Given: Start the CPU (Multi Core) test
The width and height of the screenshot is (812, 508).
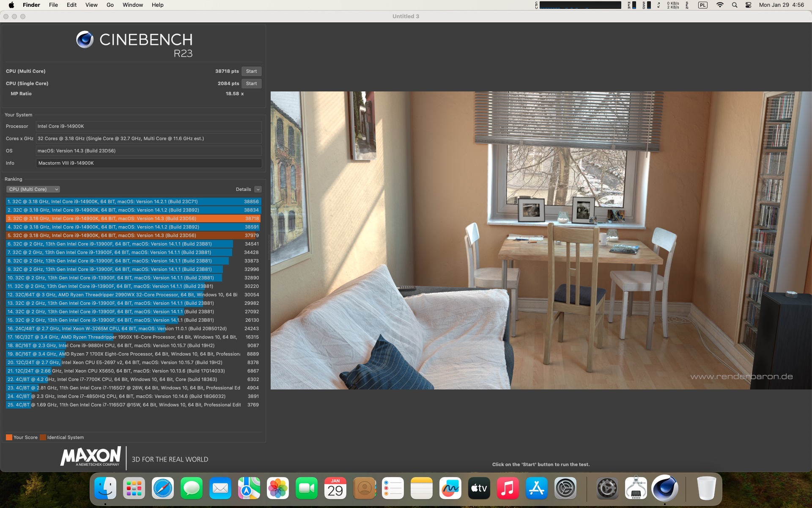Looking at the screenshot, I should click(x=251, y=71).
